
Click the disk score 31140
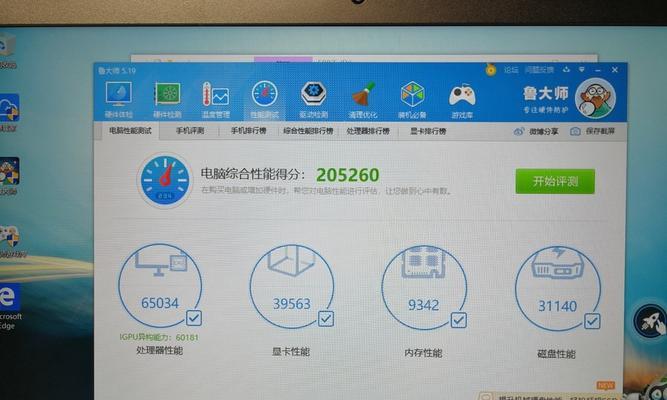pos(557,306)
